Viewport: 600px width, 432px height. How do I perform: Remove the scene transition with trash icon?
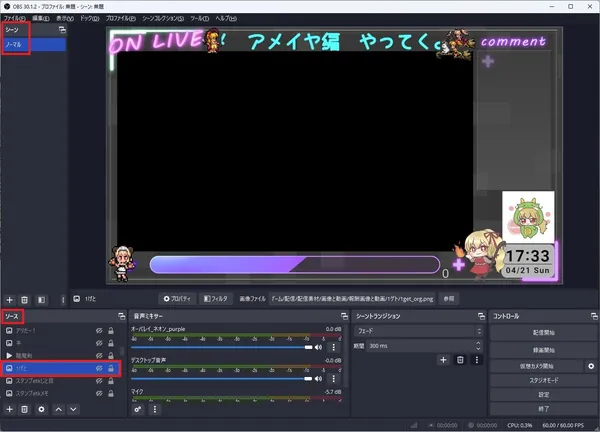click(460, 359)
